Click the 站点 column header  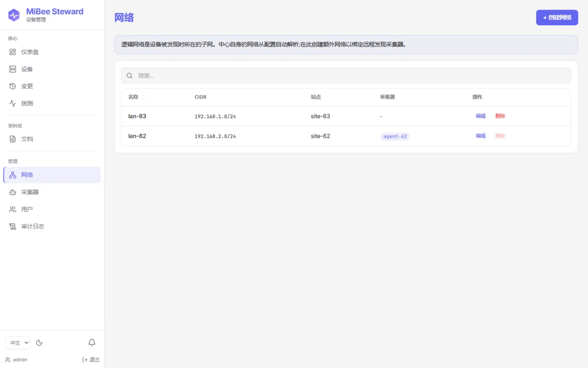(316, 97)
